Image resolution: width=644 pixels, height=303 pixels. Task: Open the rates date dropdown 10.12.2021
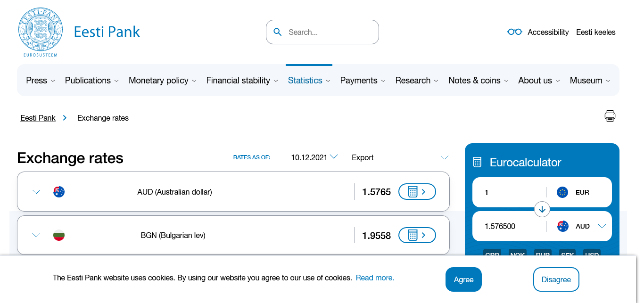coord(314,157)
